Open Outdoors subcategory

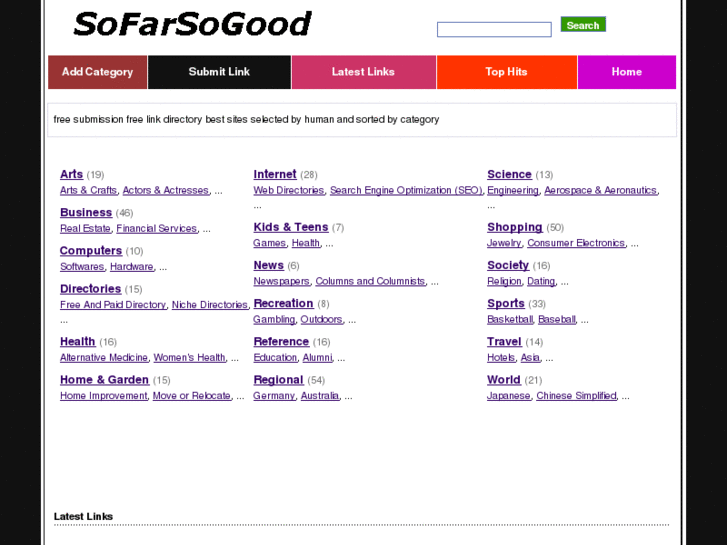click(x=321, y=320)
